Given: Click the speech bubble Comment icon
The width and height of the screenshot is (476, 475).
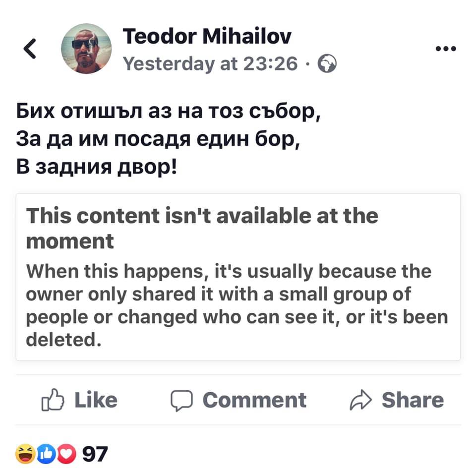Looking at the screenshot, I should pyautogui.click(x=181, y=400).
